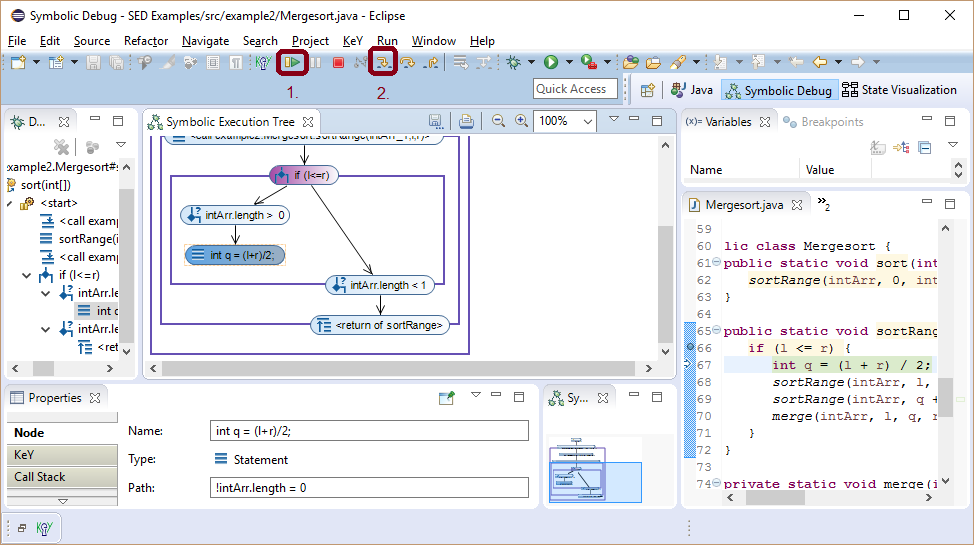Click the KeY toolbar icon
This screenshot has height=545, width=974.
click(263, 62)
